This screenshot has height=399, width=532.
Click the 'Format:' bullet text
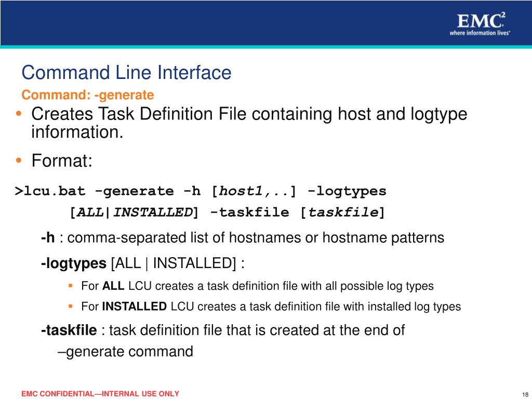pyautogui.click(x=62, y=161)
